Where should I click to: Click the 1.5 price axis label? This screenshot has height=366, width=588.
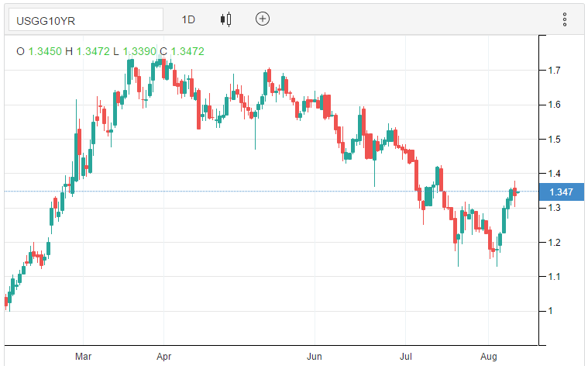[x=555, y=140]
